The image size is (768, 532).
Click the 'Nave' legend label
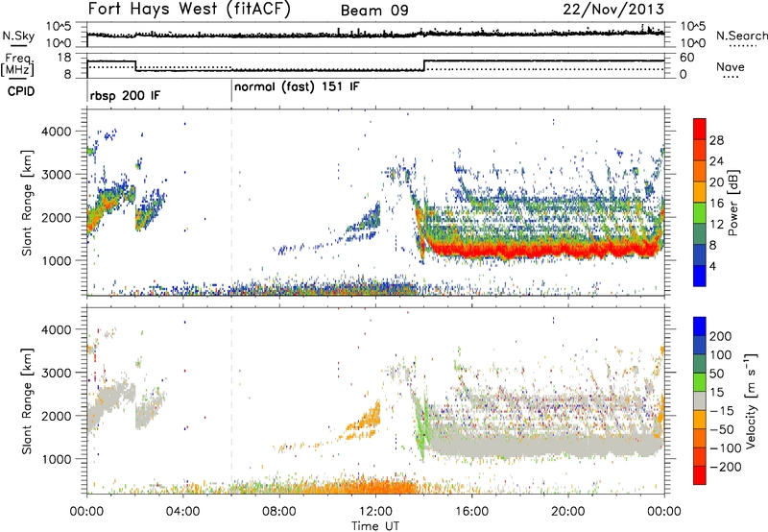pyautogui.click(x=731, y=66)
